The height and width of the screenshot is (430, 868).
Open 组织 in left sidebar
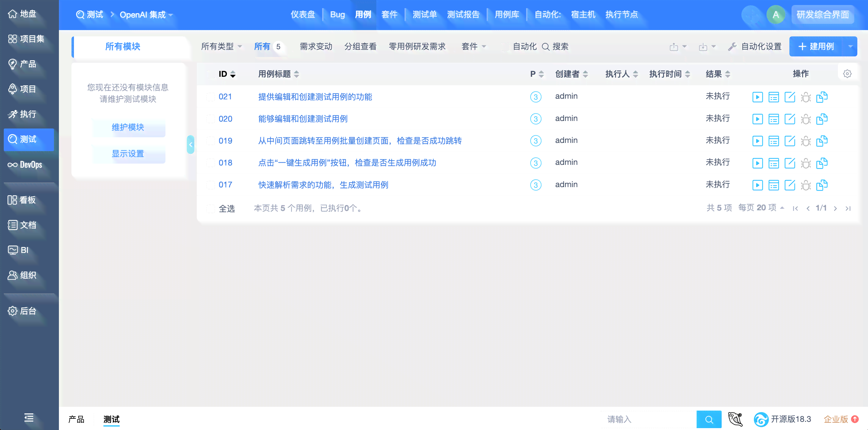[22, 275]
